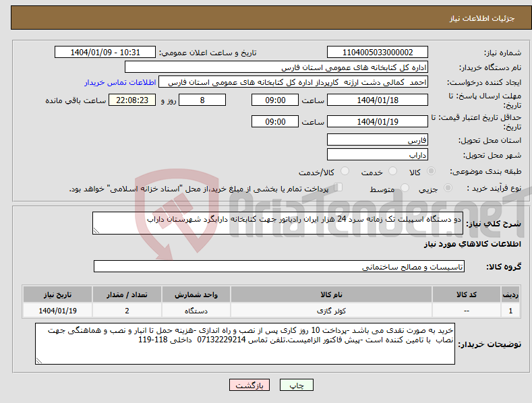Click the گروه کالا field تاسیسات و مصالح ساختمانی
The height and width of the screenshot is (403, 532).
point(279,267)
